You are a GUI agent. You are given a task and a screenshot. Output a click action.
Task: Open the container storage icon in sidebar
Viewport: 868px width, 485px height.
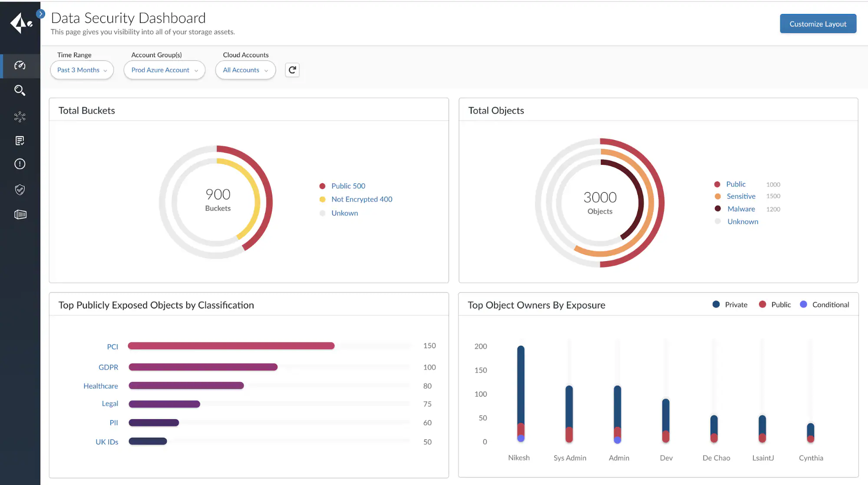pos(20,214)
